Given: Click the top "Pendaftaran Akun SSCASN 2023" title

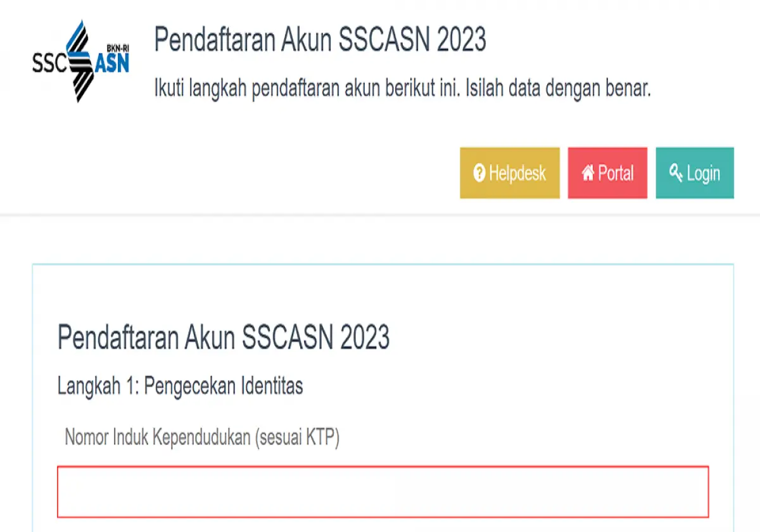Looking at the screenshot, I should click(x=320, y=39).
